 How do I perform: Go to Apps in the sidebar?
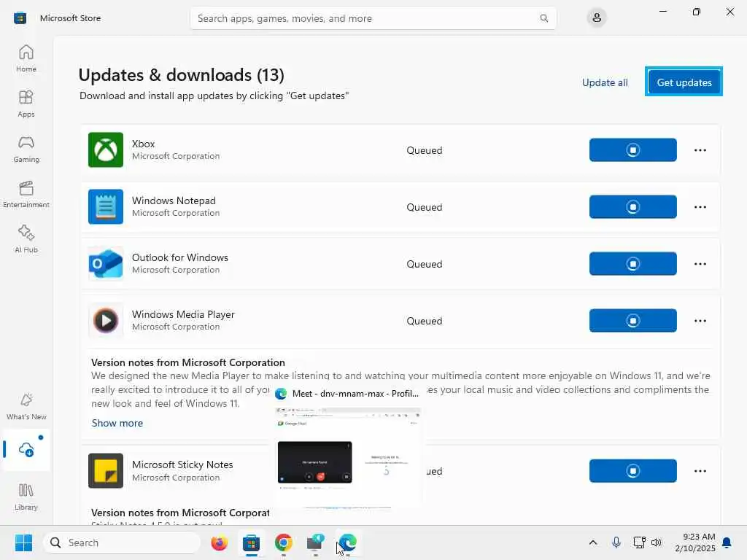tap(26, 104)
